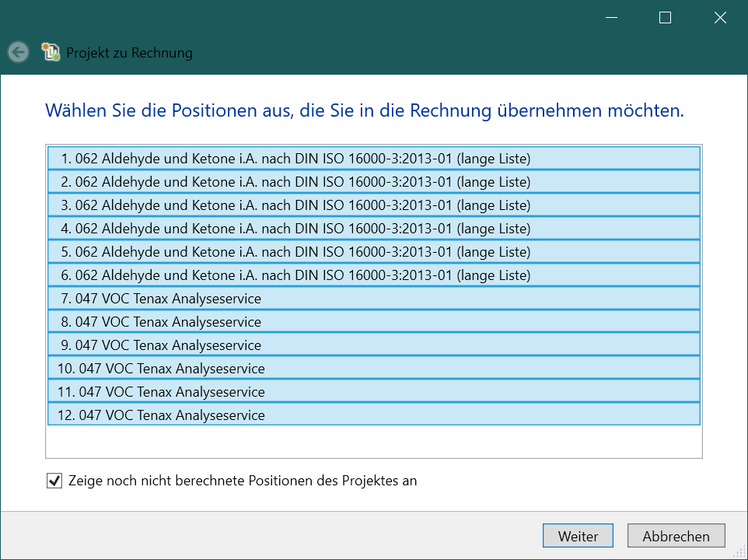Cancel the wizard with Abbrechen
This screenshot has width=748, height=560.
coord(676,536)
